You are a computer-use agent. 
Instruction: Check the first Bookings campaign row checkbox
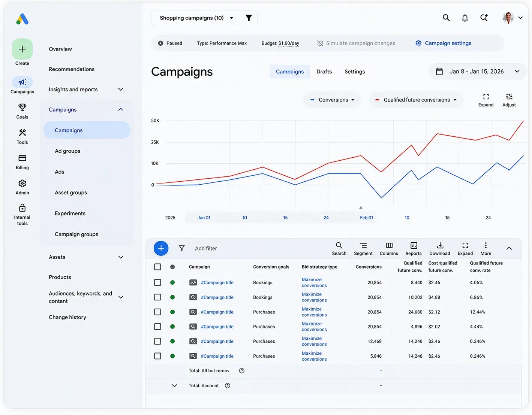pyautogui.click(x=158, y=282)
